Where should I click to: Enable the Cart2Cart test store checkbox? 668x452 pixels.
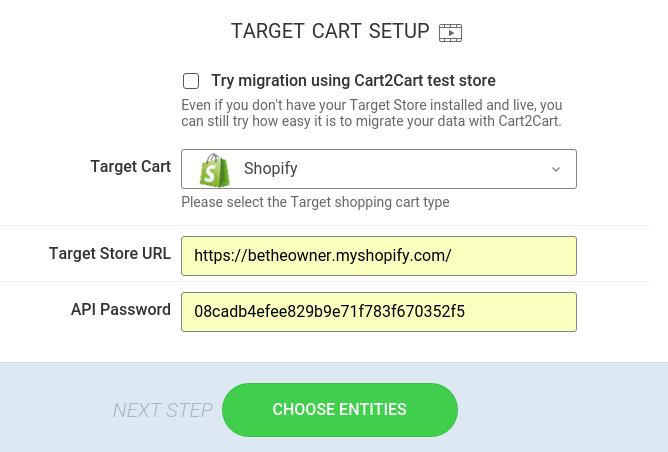[191, 81]
